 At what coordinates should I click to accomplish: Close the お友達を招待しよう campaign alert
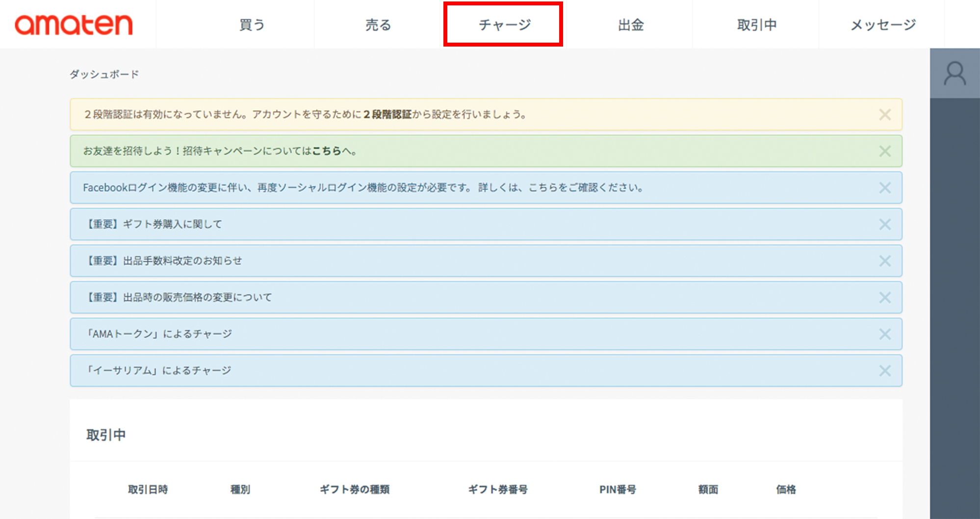coord(885,151)
